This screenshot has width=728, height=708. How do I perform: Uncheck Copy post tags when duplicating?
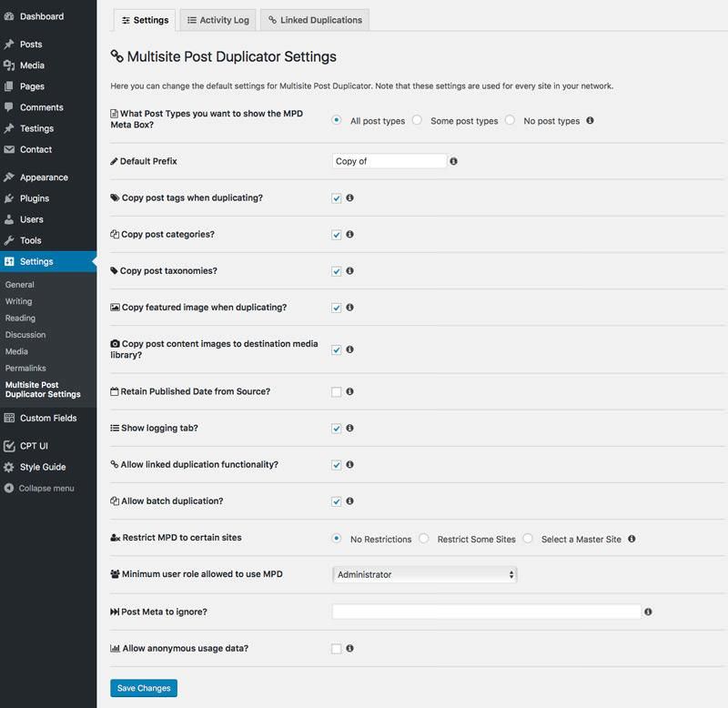(x=336, y=198)
